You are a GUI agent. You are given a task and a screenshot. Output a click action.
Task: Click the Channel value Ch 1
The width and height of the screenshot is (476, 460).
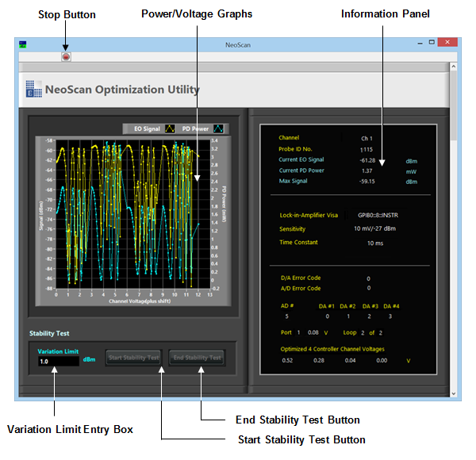[367, 138]
